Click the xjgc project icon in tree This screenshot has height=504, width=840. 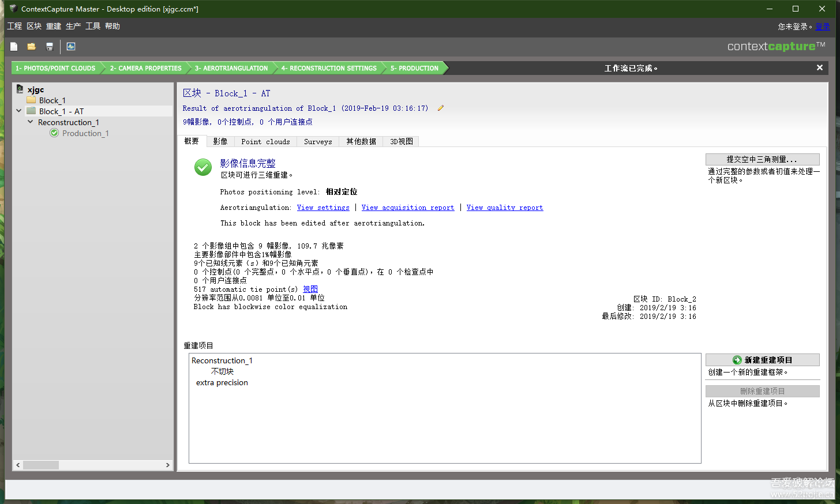[x=20, y=89]
